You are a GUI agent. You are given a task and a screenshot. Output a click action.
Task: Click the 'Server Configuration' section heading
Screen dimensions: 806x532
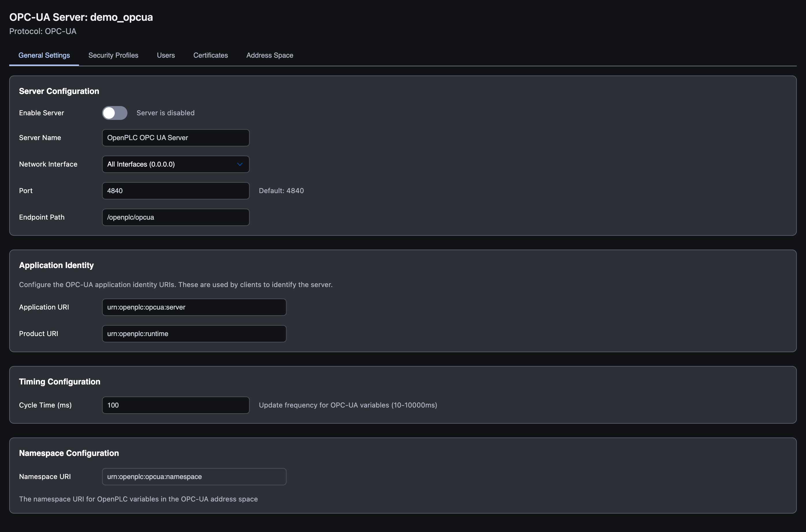[59, 91]
